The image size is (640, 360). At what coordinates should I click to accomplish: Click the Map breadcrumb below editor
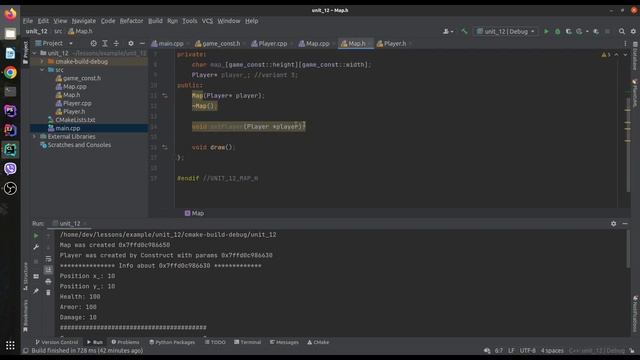[194, 213]
